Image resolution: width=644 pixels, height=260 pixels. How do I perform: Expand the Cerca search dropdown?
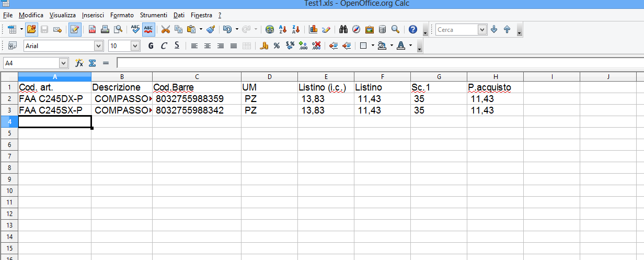[482, 30]
